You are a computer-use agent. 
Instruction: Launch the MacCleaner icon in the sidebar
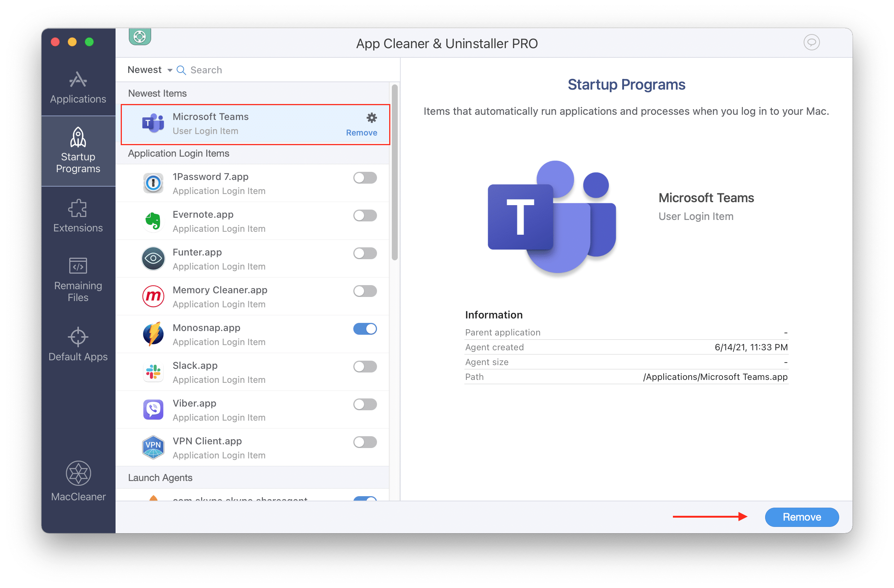point(78,474)
